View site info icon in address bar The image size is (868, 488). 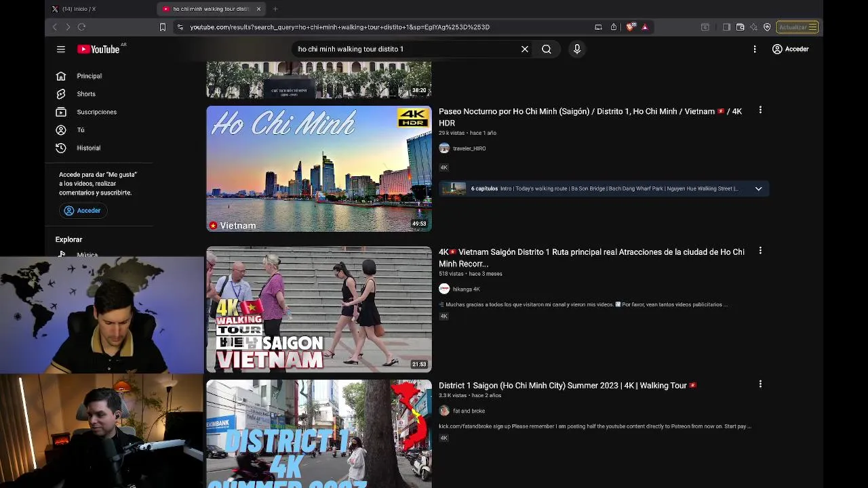(x=180, y=27)
